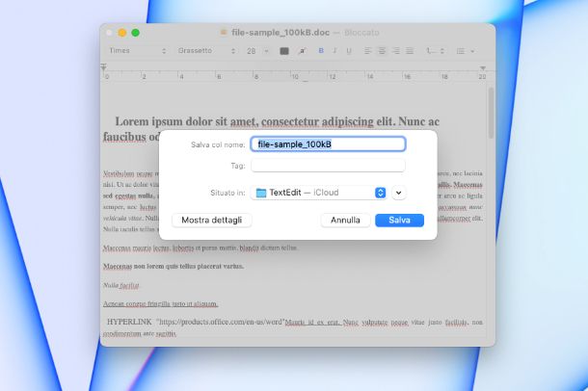Click the Salva button
Image resolution: width=588 pixels, height=391 pixels.
click(x=399, y=221)
